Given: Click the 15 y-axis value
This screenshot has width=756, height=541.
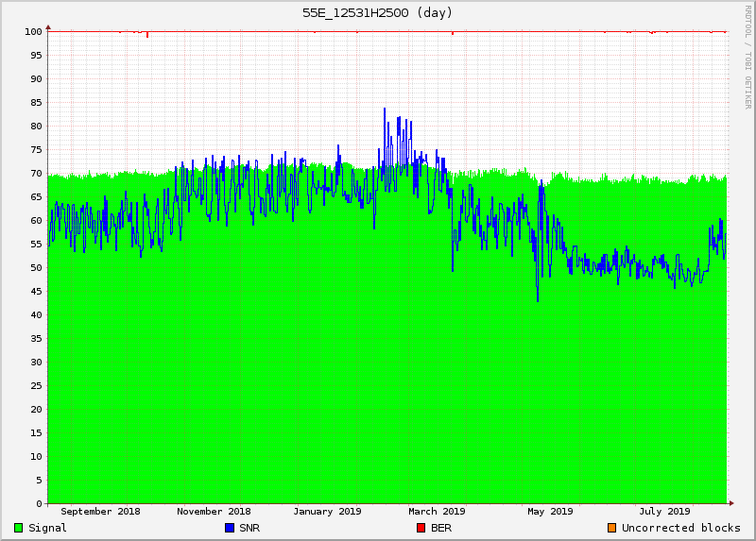Looking at the screenshot, I should [x=36, y=433].
